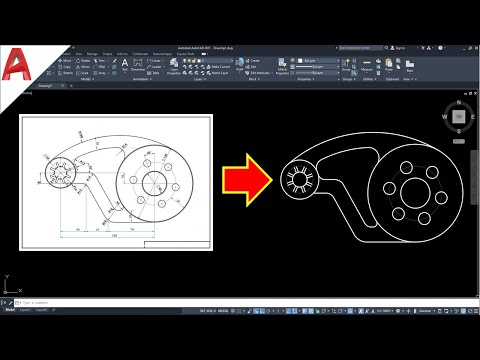
Task: Expand the Properties panel
Action: click(306, 79)
